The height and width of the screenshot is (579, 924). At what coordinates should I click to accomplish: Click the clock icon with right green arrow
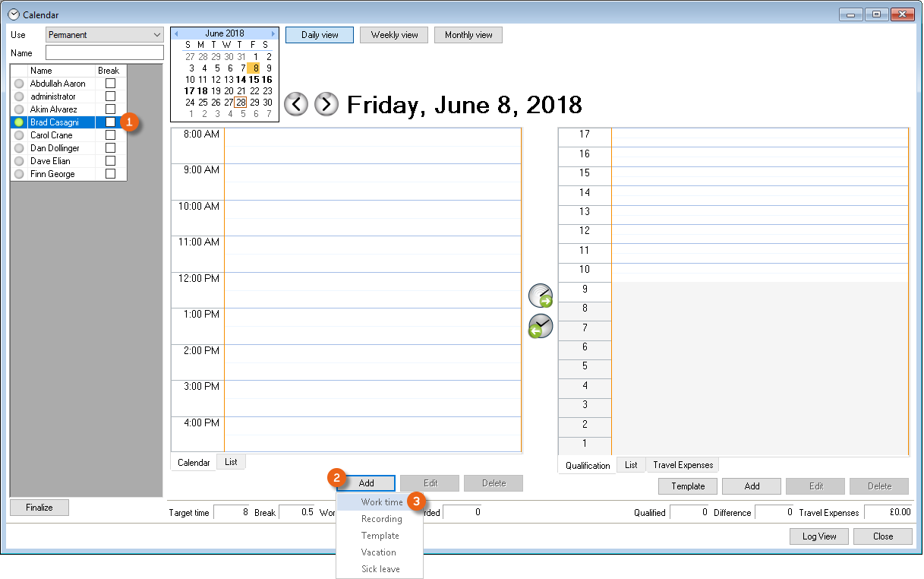541,296
